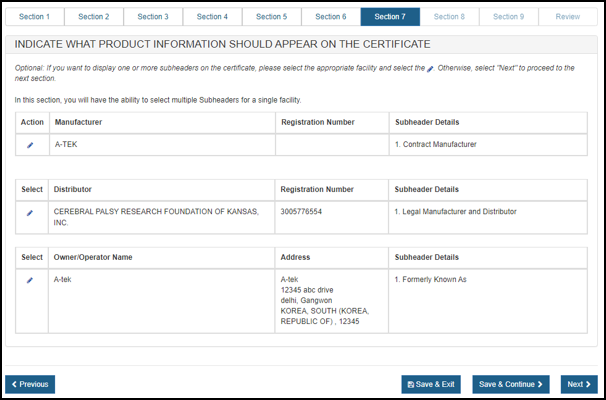Click pencil icon in A-tek owner/operator row
The image size is (606, 400).
pyautogui.click(x=30, y=280)
